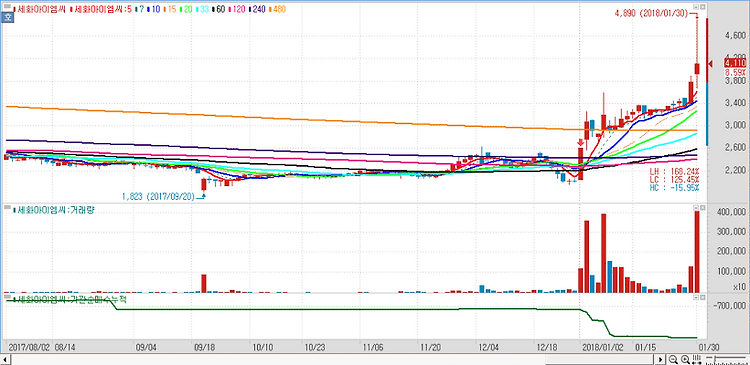
Task: Click the LH : 168.24% statistic
Action: (674, 171)
